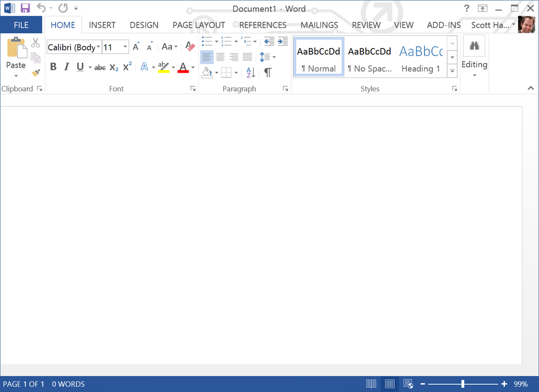Open the PAGE LAYOUT tab

pyautogui.click(x=198, y=25)
